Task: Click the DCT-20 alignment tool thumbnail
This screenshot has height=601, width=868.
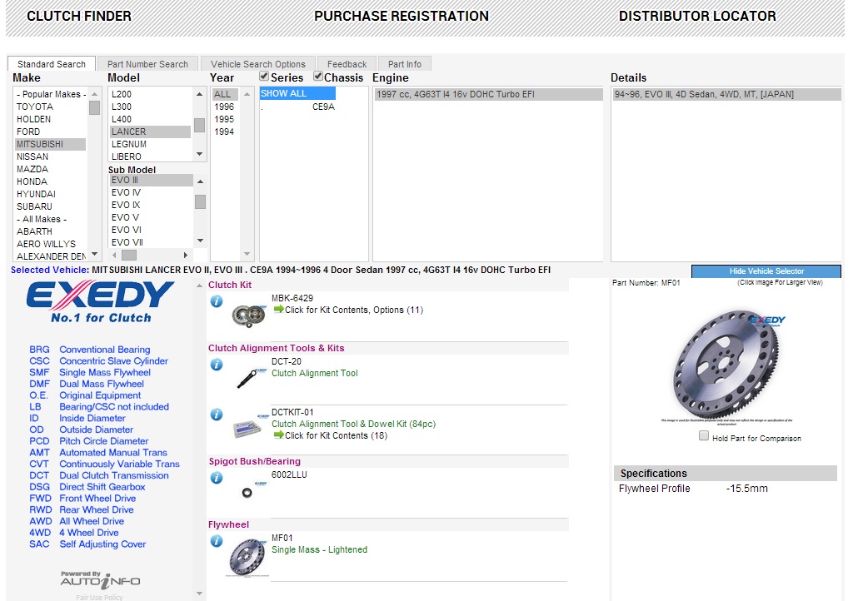Action: click(252, 379)
